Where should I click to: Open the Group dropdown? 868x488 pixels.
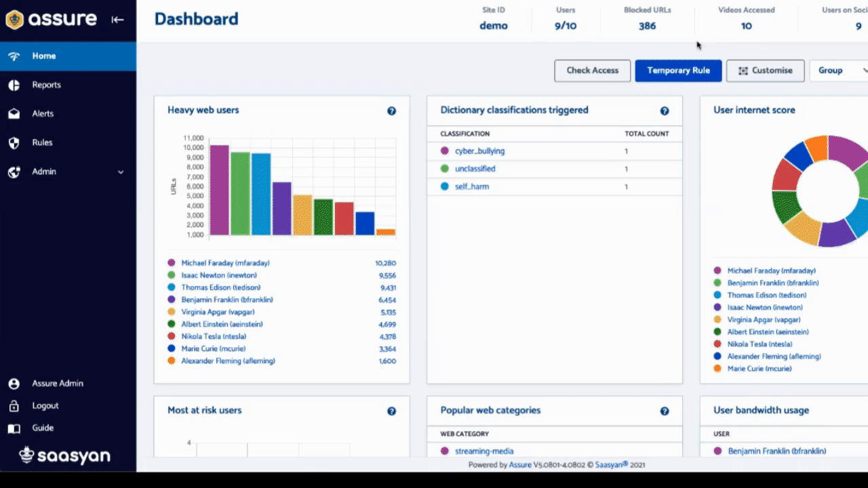(x=840, y=70)
